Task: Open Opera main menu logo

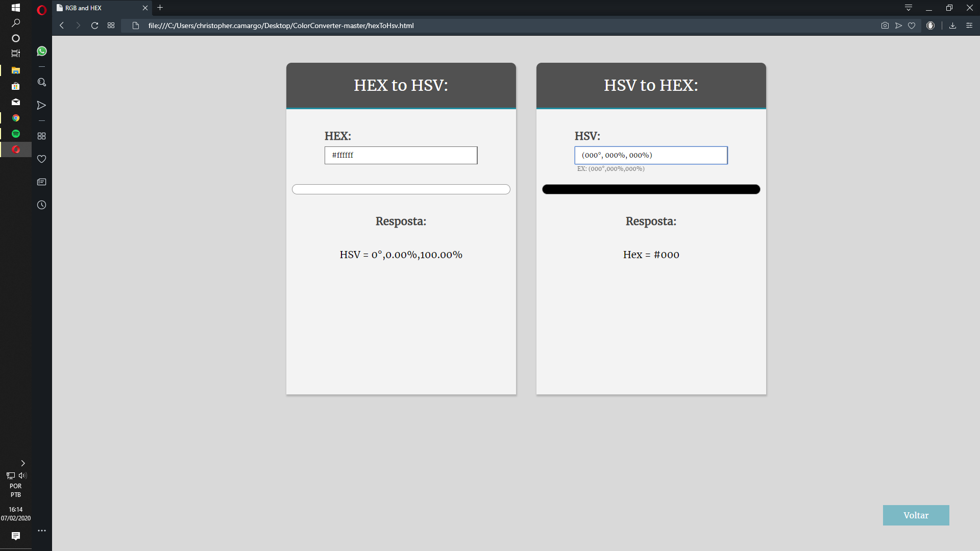Action: [x=42, y=10]
